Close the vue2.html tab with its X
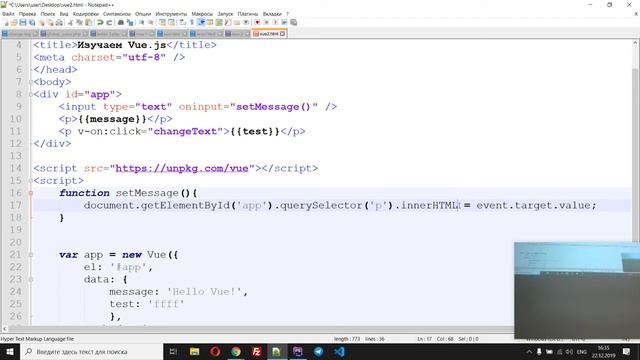This screenshot has height=360, width=640. (x=282, y=33)
